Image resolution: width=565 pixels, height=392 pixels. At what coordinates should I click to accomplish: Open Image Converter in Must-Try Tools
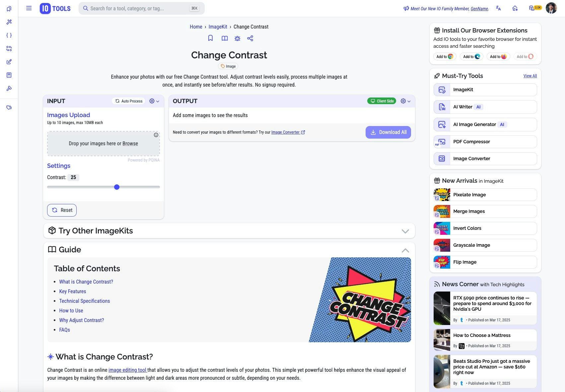coord(485,159)
